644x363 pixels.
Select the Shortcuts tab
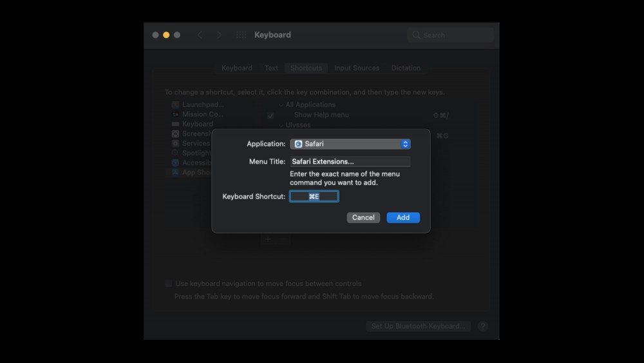pos(306,68)
